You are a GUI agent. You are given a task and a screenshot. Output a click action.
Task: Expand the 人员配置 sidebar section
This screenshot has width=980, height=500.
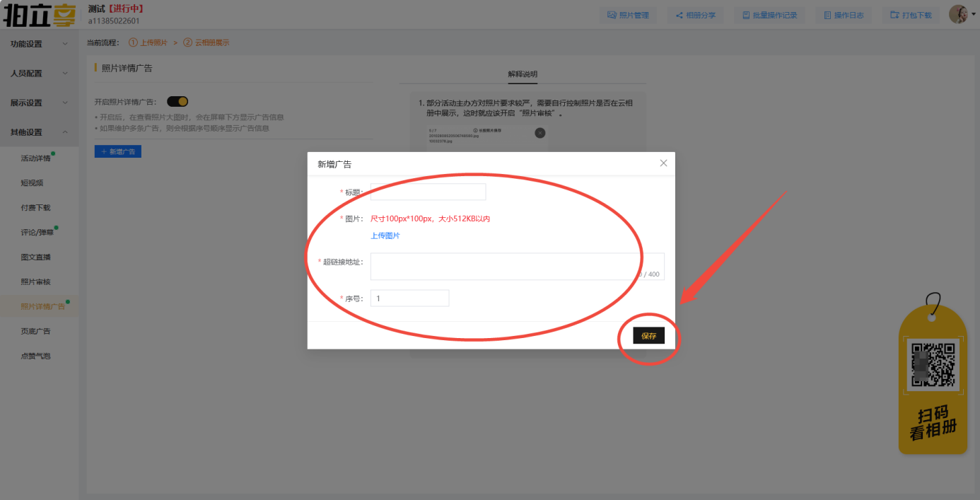point(39,74)
